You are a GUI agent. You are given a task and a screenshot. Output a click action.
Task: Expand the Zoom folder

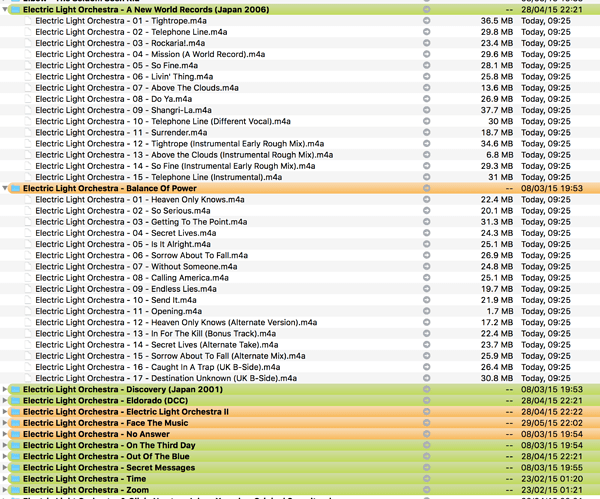5,490
